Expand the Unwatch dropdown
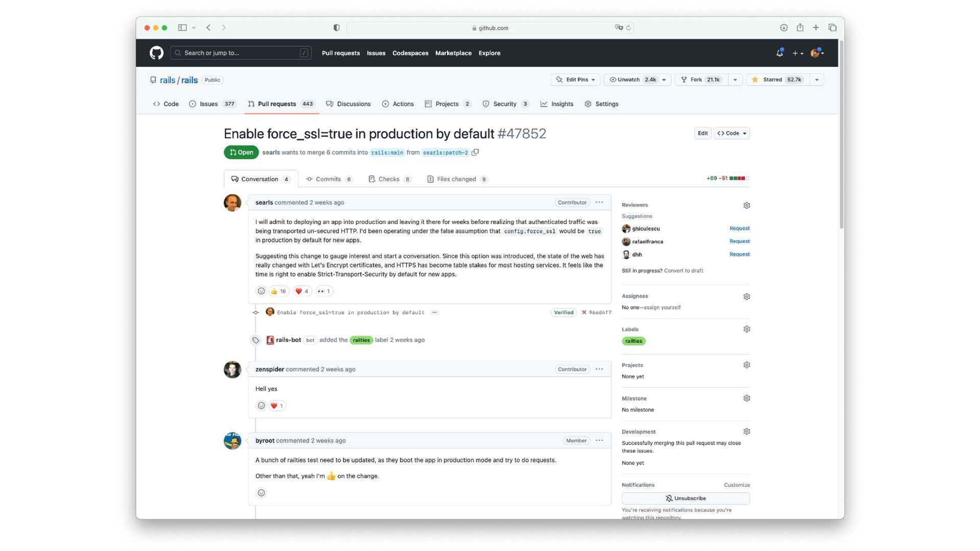 (x=664, y=80)
